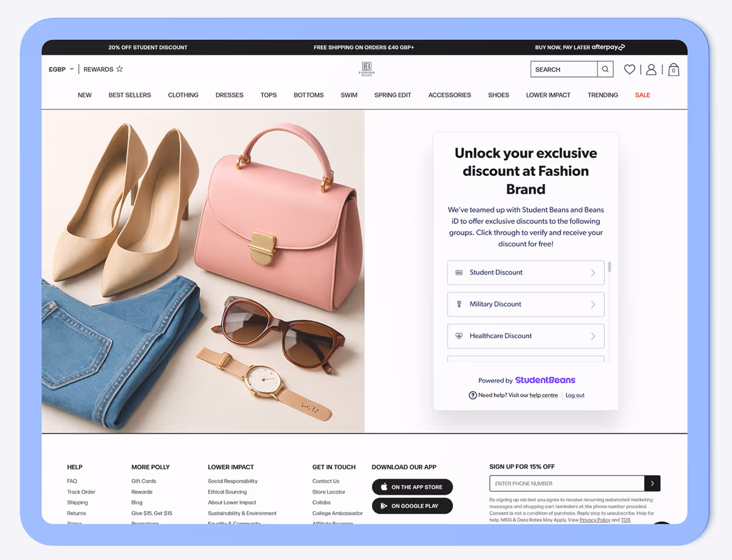
Task: Select the Healthcare Discount option
Action: click(525, 336)
